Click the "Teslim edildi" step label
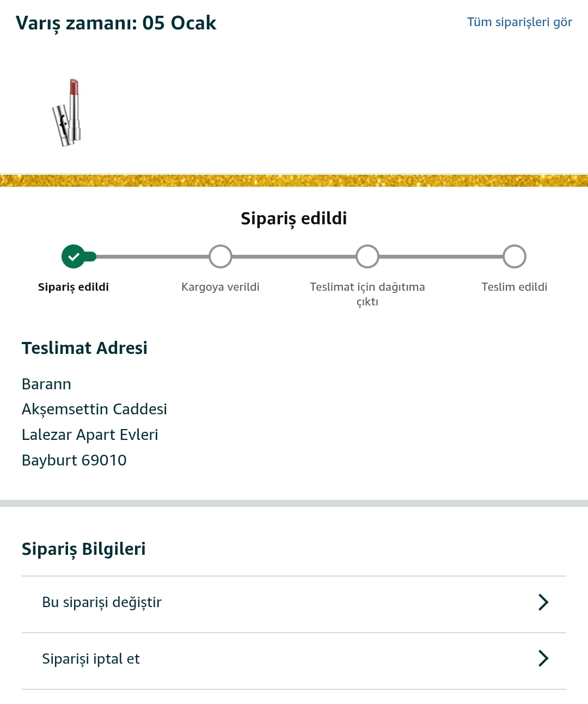Viewport: 588px width, 704px height. click(514, 287)
